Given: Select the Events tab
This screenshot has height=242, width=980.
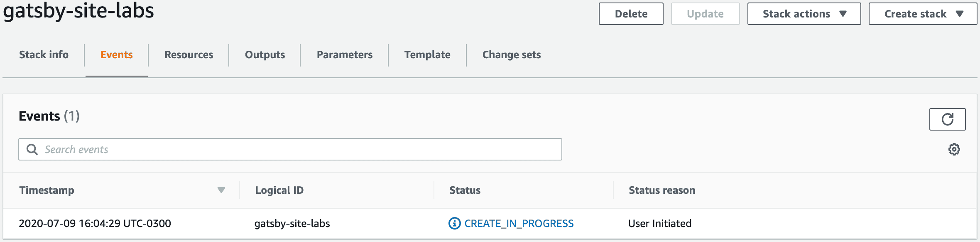Looking at the screenshot, I should [x=117, y=54].
